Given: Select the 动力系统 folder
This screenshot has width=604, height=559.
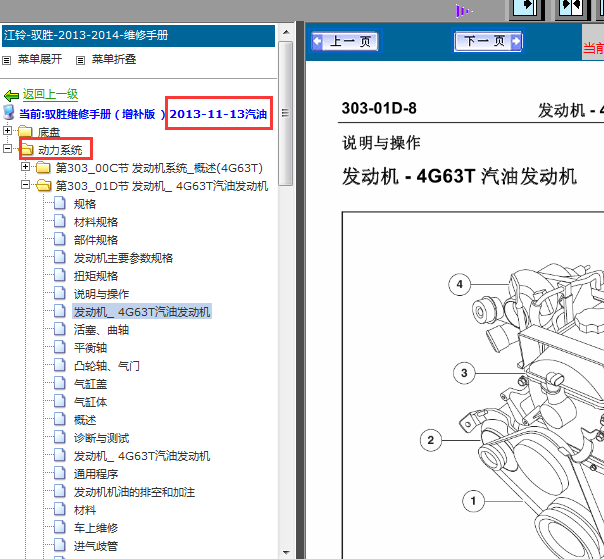Looking at the screenshot, I should [x=60, y=150].
